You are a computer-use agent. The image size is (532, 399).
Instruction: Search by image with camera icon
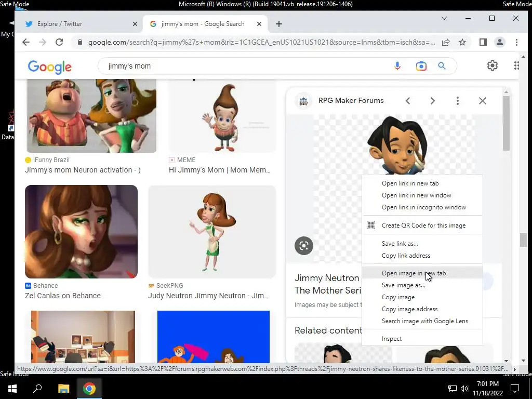click(x=421, y=66)
